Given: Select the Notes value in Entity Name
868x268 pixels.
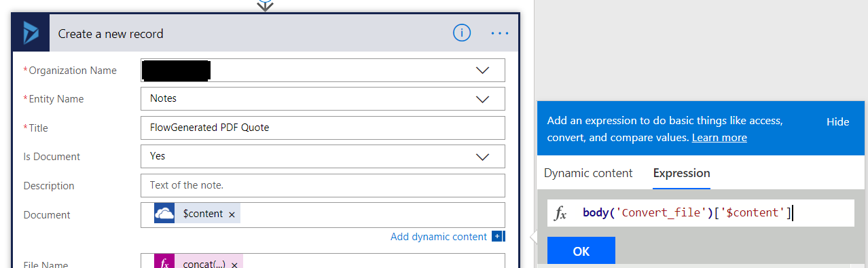Looking at the screenshot, I should [163, 98].
